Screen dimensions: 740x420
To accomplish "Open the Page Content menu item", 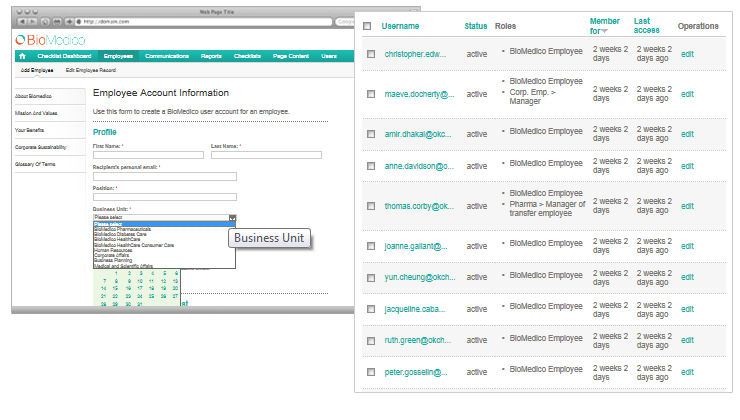I will point(291,56).
